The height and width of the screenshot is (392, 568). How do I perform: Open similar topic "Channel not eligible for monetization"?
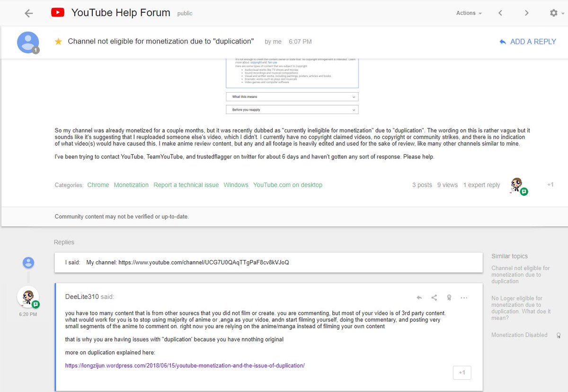pyautogui.click(x=521, y=275)
